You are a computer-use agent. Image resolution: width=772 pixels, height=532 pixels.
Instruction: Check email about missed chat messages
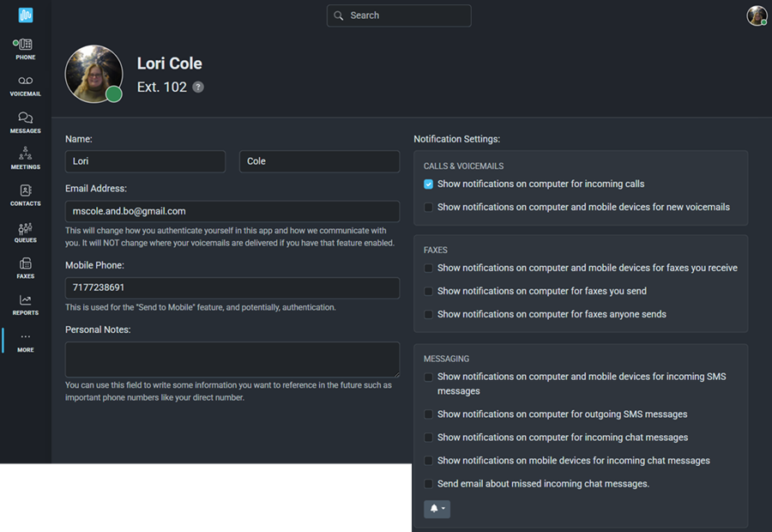(429, 484)
